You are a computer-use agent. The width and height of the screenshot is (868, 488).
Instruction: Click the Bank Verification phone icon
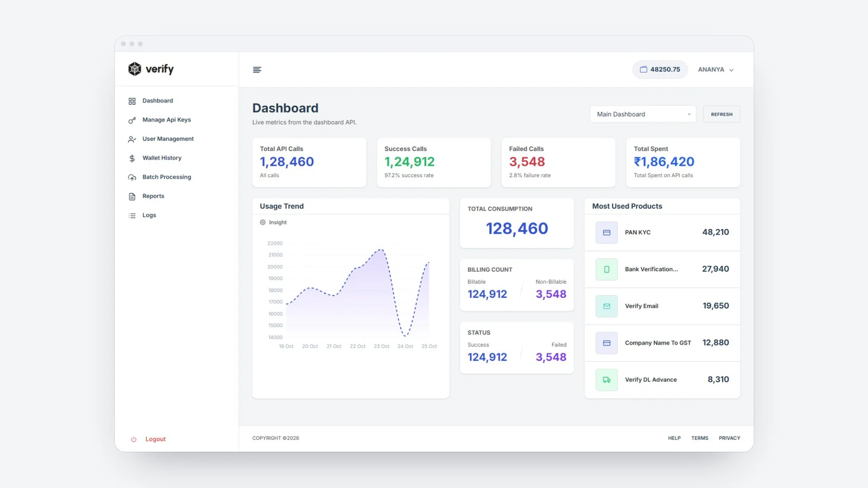(x=607, y=269)
